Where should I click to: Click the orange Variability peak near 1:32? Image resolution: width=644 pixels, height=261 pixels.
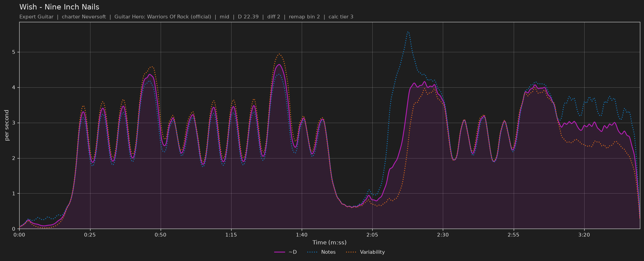coord(279,54)
